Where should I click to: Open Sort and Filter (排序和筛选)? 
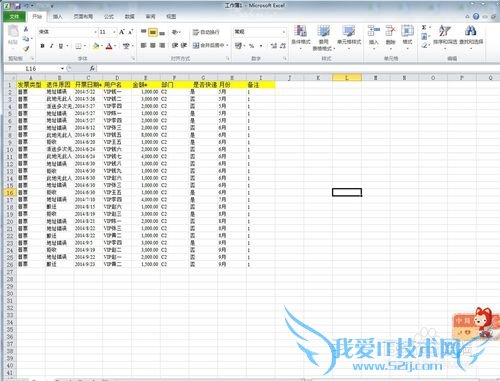[445, 36]
